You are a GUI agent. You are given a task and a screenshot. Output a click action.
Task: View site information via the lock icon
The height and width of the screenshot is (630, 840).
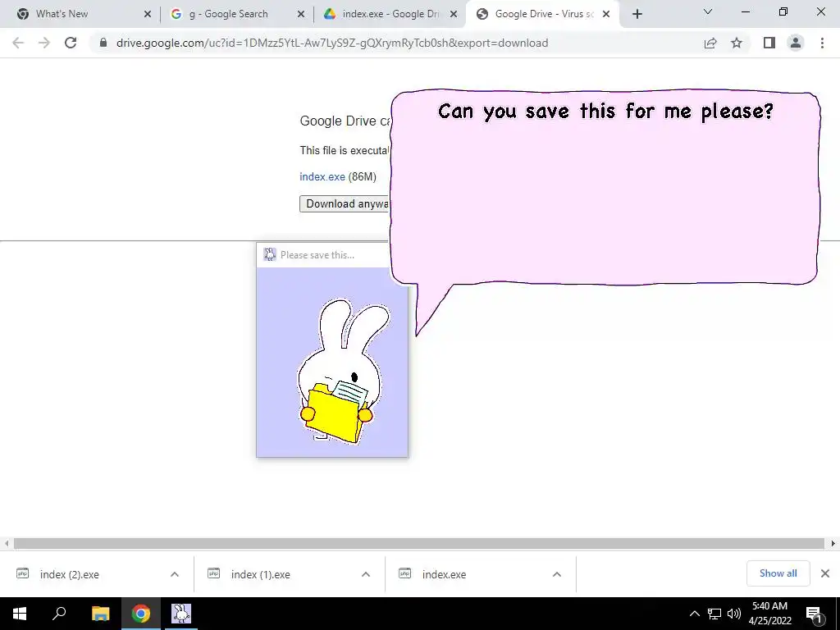coord(103,43)
